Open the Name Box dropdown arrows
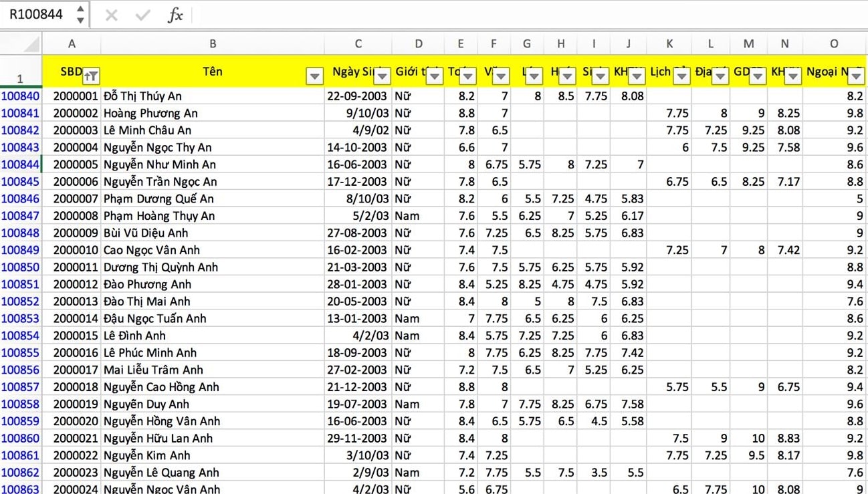Viewport: 868px width, 494px height. click(80, 14)
